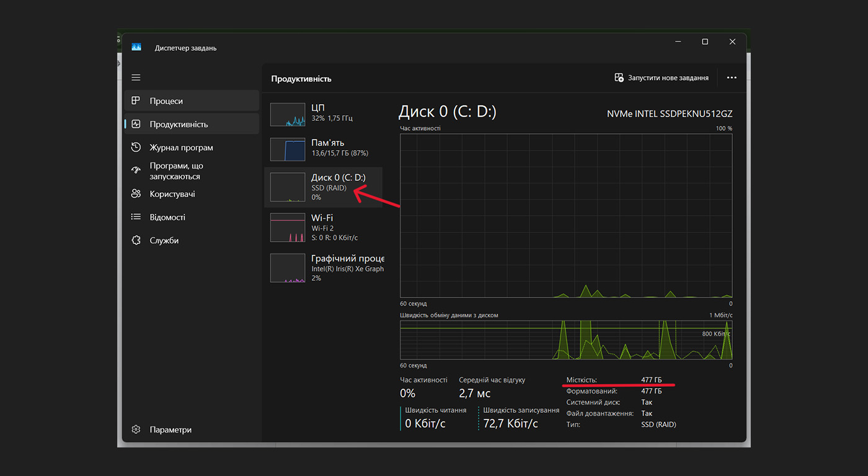The height and width of the screenshot is (476, 868).
Task: Open Процеси icon in sidebar
Action: click(x=136, y=100)
